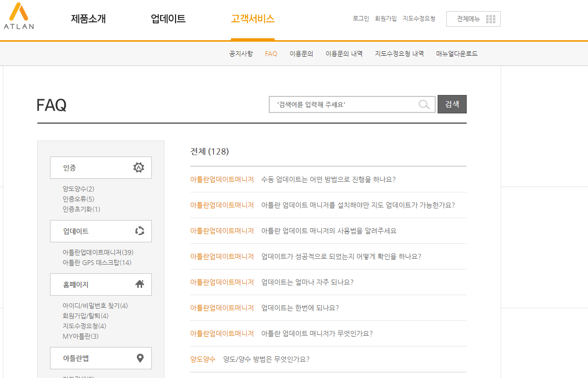Screen dimensions: 588x378
Task: Click the house icon in 홈페이지 header
Action: 140,284
